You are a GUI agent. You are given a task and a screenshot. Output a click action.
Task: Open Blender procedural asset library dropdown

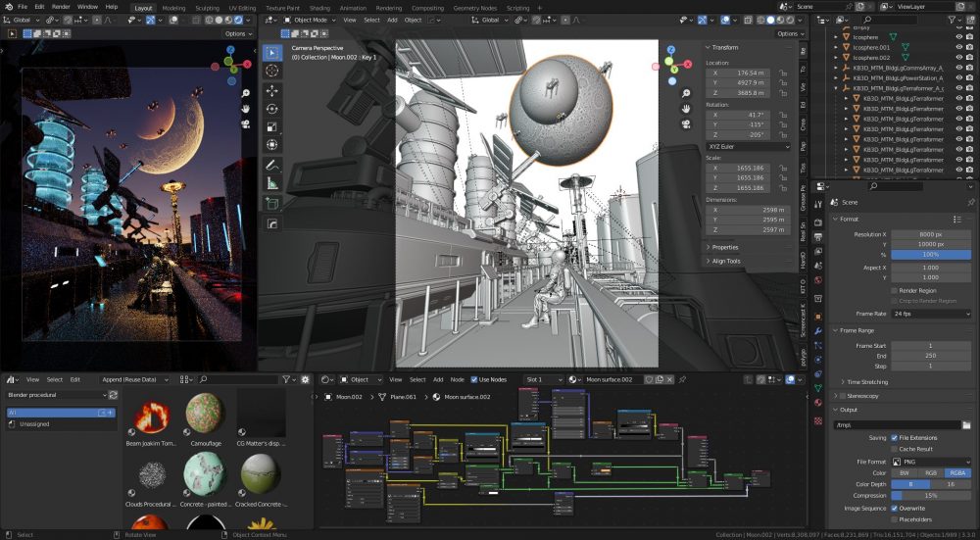57,395
